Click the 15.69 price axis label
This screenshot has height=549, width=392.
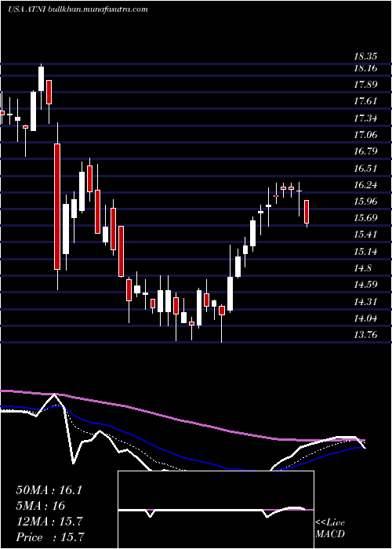point(365,218)
